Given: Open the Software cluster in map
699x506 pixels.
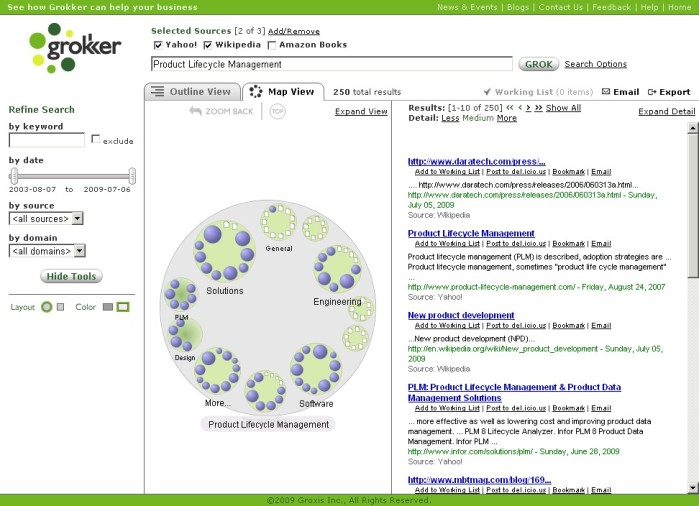Looking at the screenshot, I should pyautogui.click(x=316, y=369).
